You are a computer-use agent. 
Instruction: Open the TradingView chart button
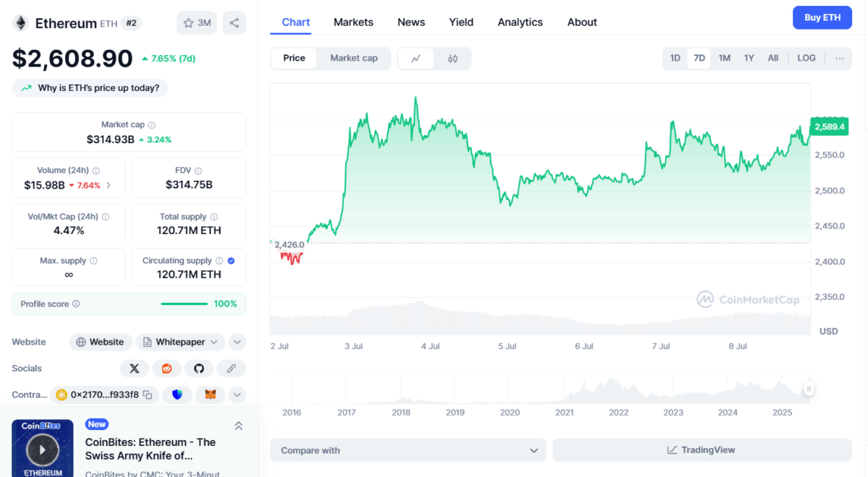point(702,450)
